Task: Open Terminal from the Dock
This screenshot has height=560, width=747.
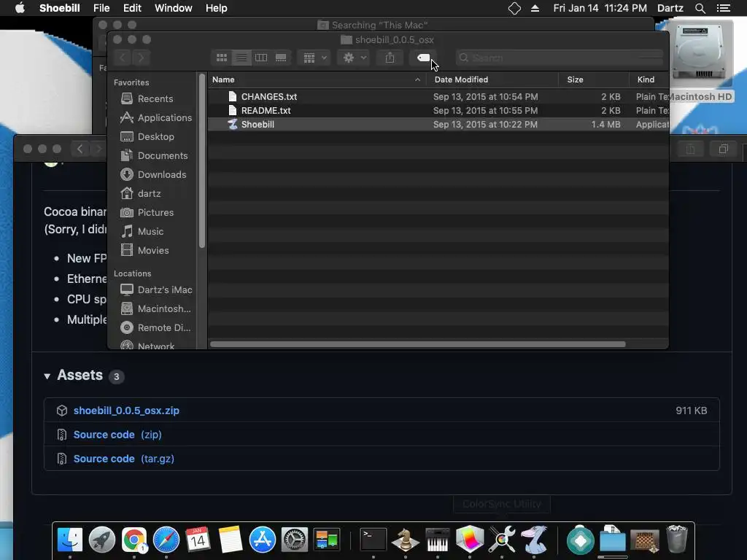Action: click(373, 540)
